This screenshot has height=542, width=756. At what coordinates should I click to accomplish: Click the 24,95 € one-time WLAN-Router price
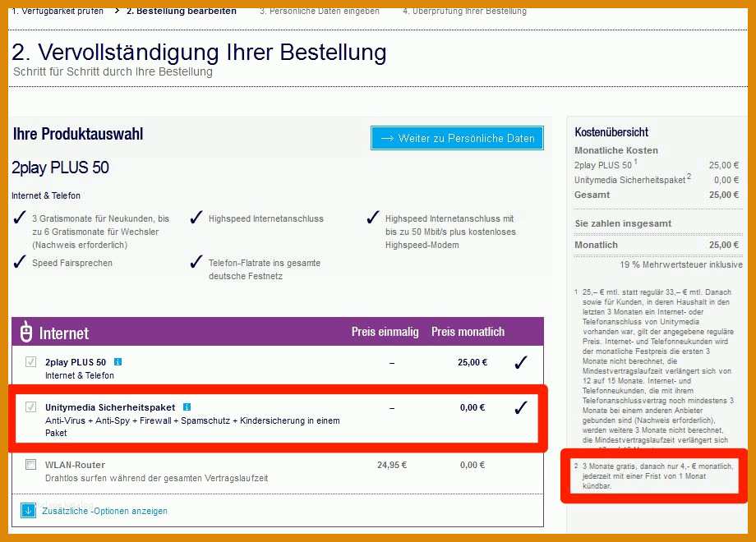tap(392, 465)
